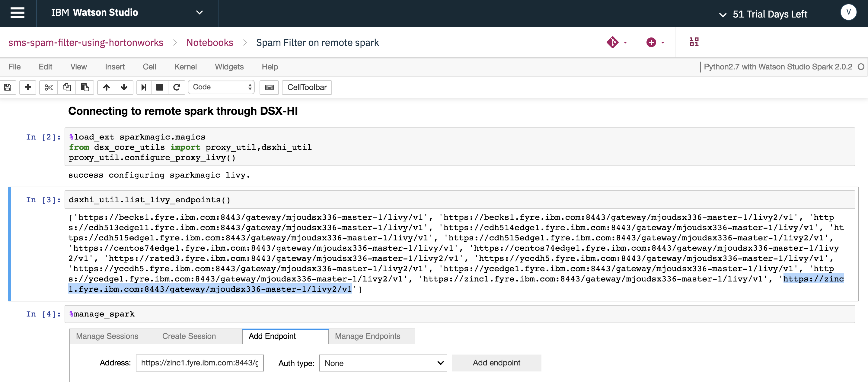Viewport: 868px width, 392px height.
Task: Open the hamburger navigation menu
Action: 18,13
